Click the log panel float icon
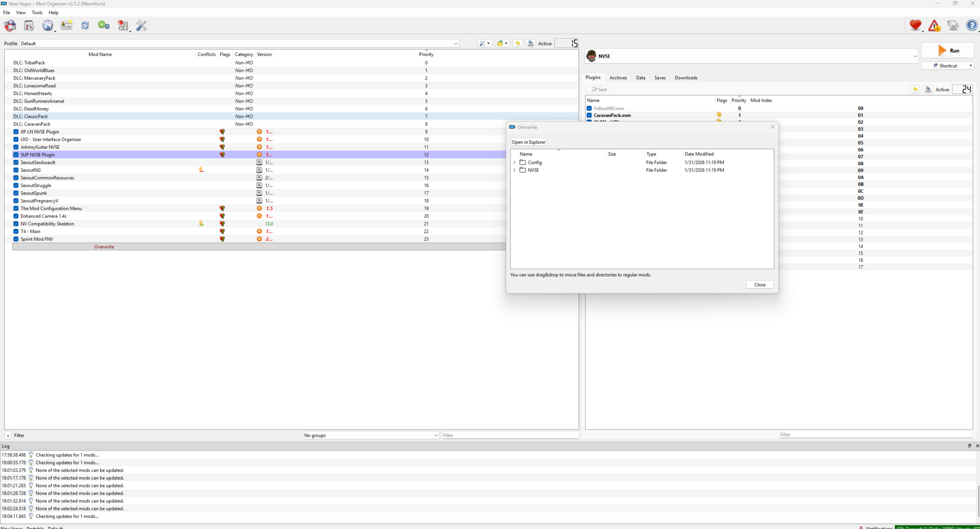The image size is (980, 529). pyautogui.click(x=969, y=445)
